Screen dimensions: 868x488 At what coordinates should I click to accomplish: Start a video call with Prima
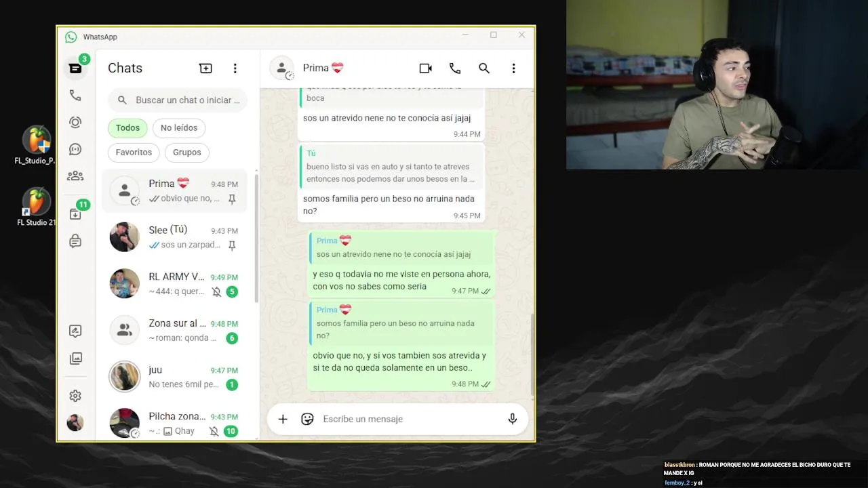coord(425,68)
